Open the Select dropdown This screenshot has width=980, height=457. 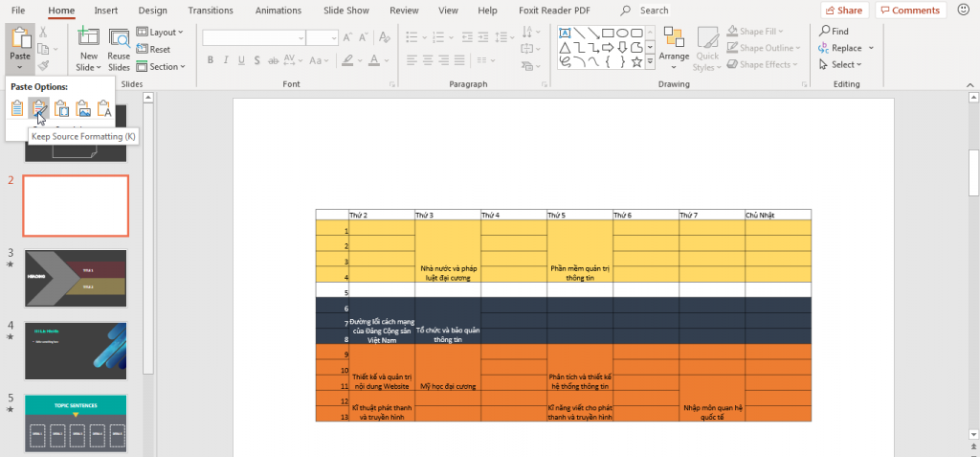click(x=840, y=64)
